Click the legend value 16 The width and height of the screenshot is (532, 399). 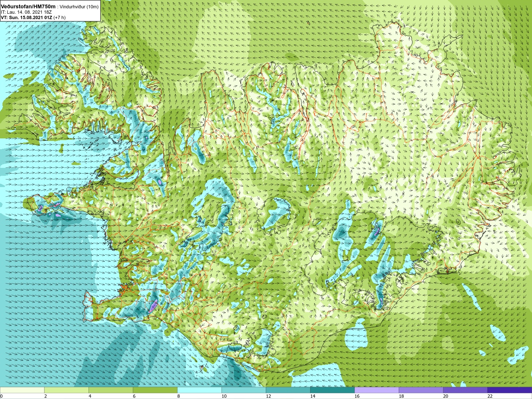pos(357,396)
